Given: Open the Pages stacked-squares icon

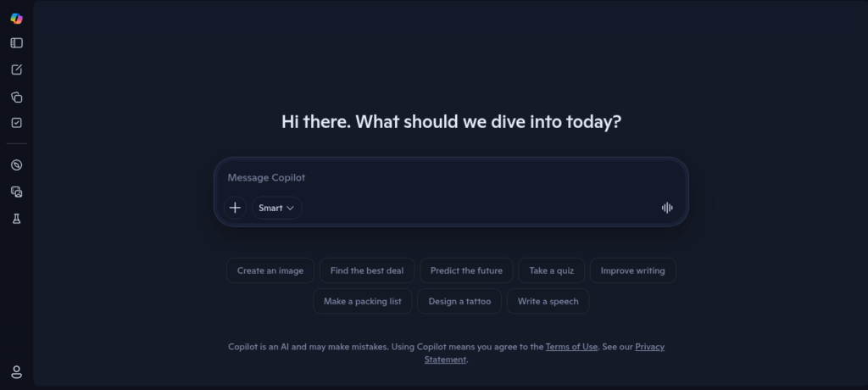Looking at the screenshot, I should pyautogui.click(x=17, y=97).
